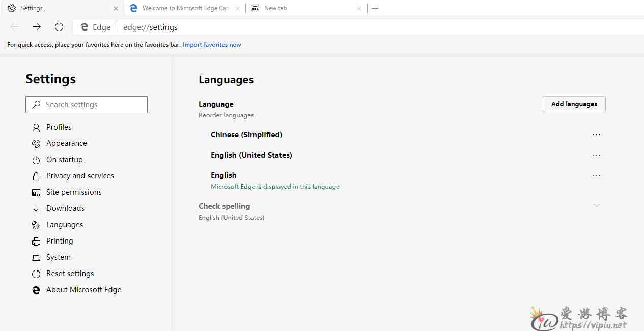Click the magnifier icon in Search settings
The width and height of the screenshot is (644, 331).
[36, 105]
